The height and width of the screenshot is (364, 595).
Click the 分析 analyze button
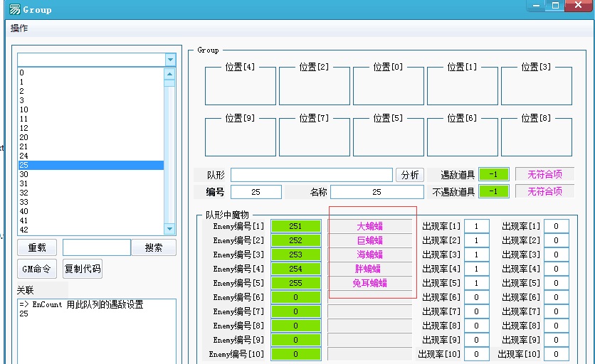(x=410, y=175)
